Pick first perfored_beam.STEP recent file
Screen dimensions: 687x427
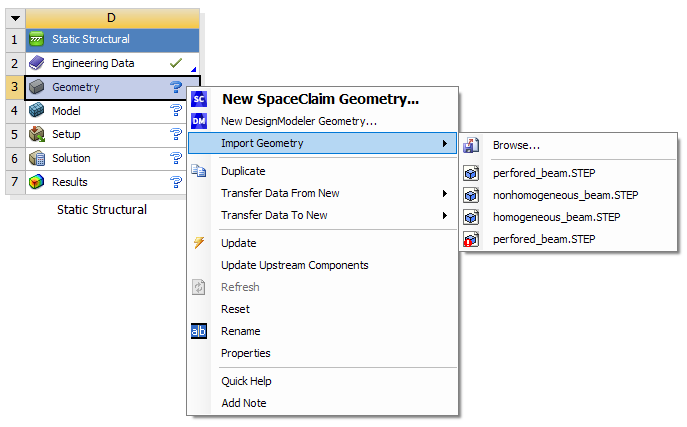568,173
